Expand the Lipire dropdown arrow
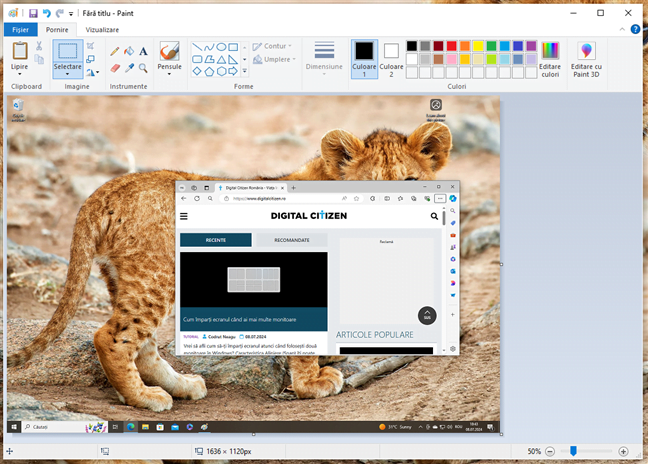This screenshot has height=464, width=648. [x=19, y=74]
